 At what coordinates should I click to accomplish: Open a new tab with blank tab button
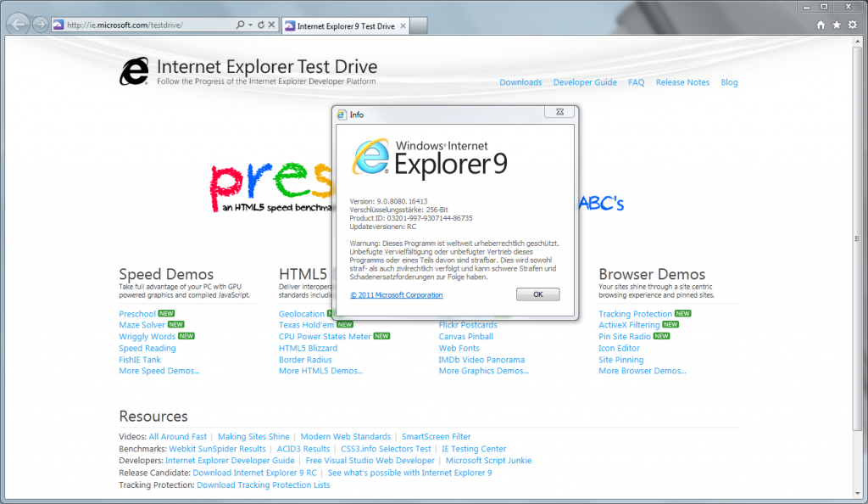[x=419, y=26]
